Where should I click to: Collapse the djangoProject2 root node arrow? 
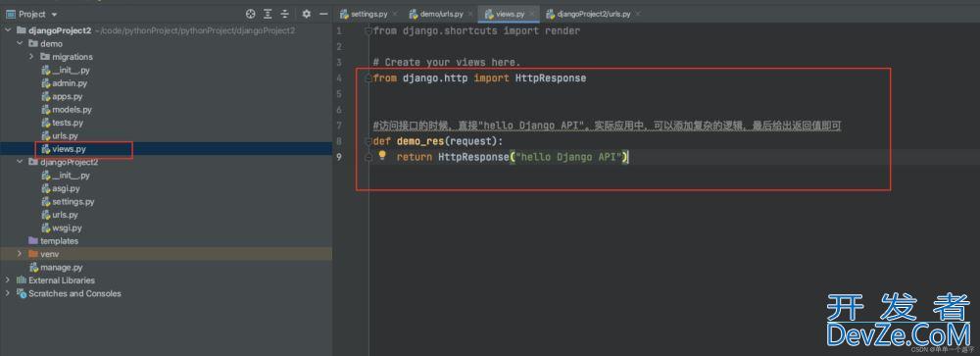[x=9, y=30]
